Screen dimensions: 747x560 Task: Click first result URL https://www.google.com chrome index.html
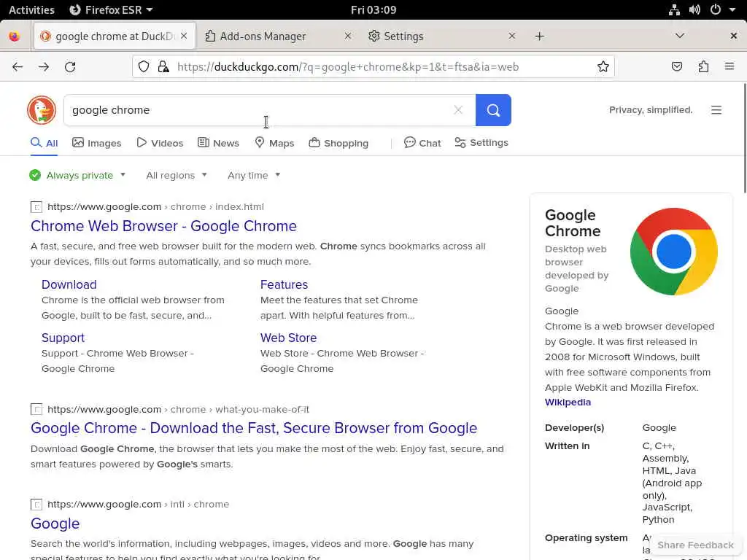[155, 206]
